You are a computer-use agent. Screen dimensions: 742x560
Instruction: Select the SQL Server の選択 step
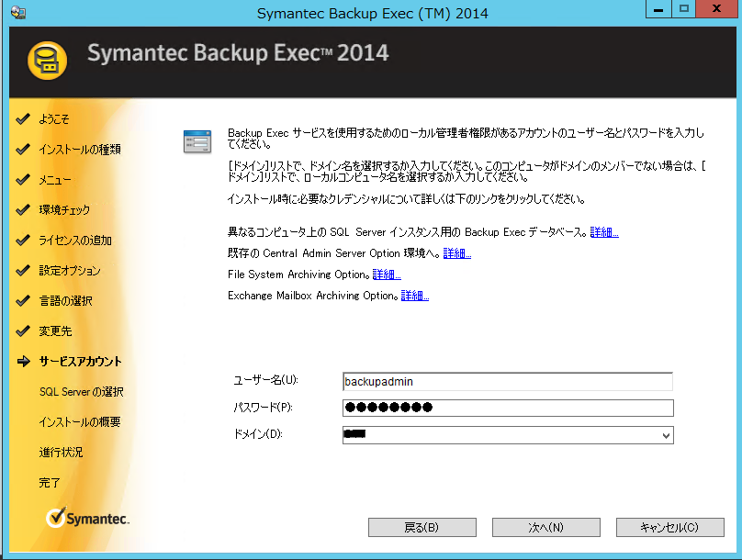click(x=82, y=392)
